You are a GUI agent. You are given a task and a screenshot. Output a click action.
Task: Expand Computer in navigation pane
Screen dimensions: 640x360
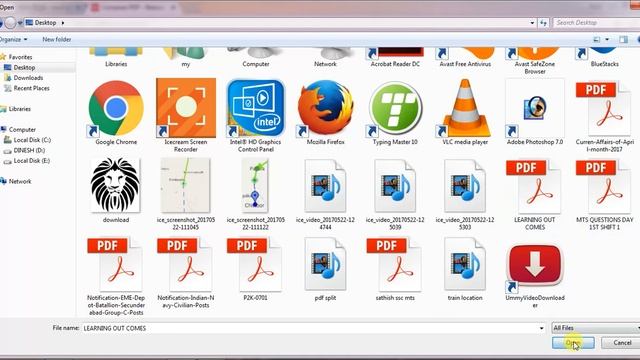click(22, 129)
